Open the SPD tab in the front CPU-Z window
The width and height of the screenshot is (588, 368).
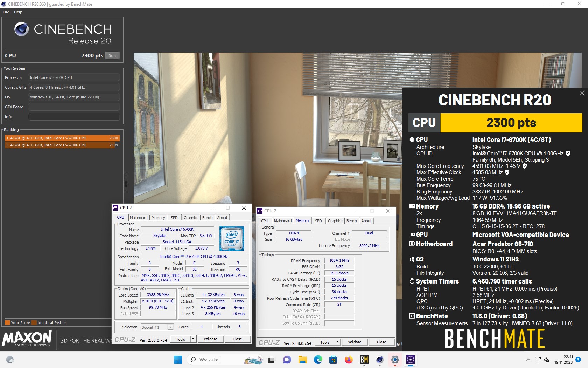click(x=174, y=218)
